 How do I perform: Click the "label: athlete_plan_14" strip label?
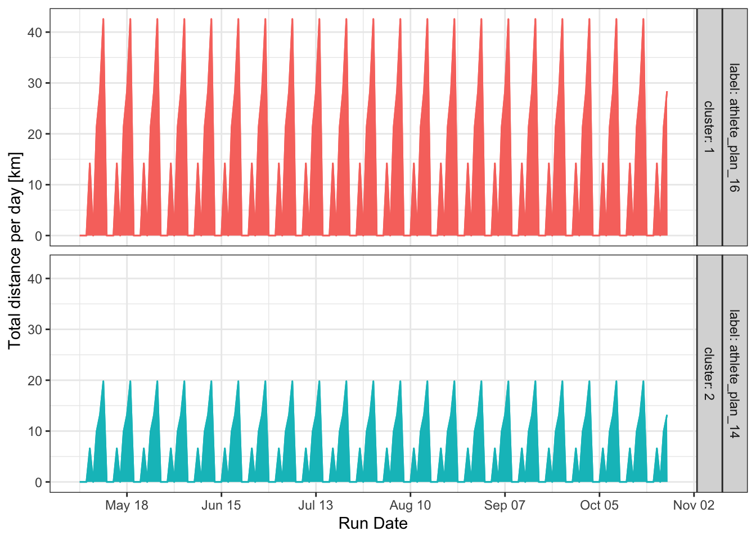pyautogui.click(x=734, y=374)
